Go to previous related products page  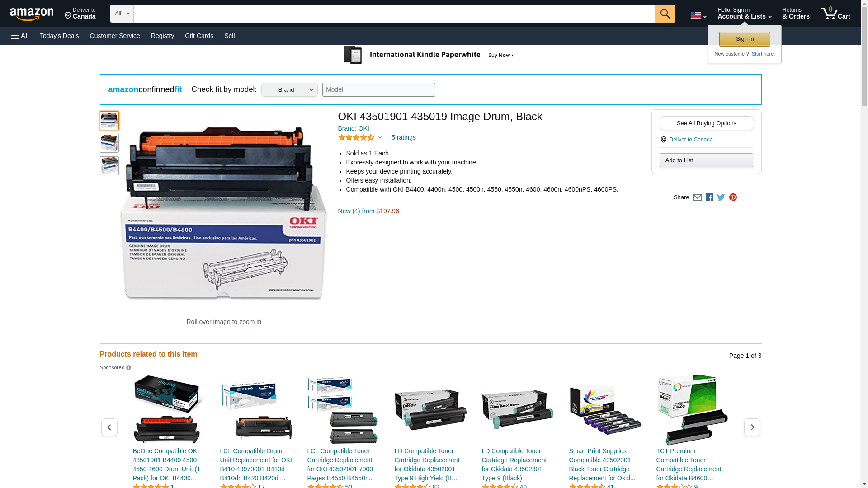(109, 427)
